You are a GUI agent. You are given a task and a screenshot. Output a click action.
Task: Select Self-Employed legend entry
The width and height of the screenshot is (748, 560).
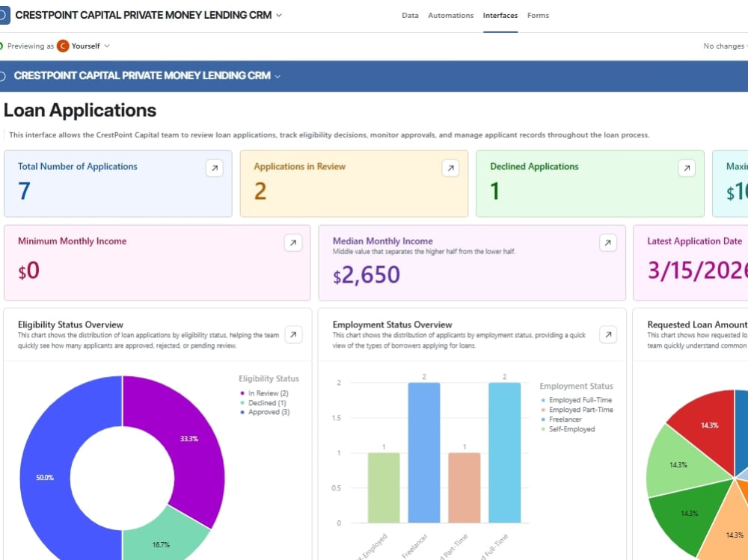(568, 429)
